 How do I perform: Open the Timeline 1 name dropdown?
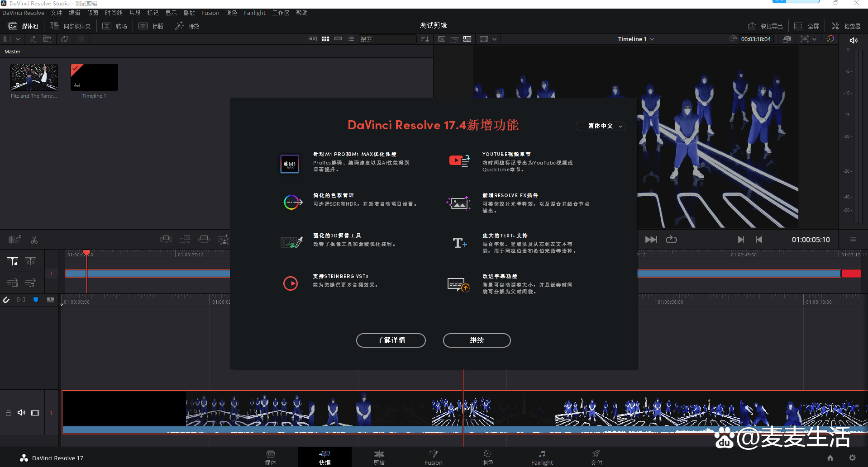636,39
